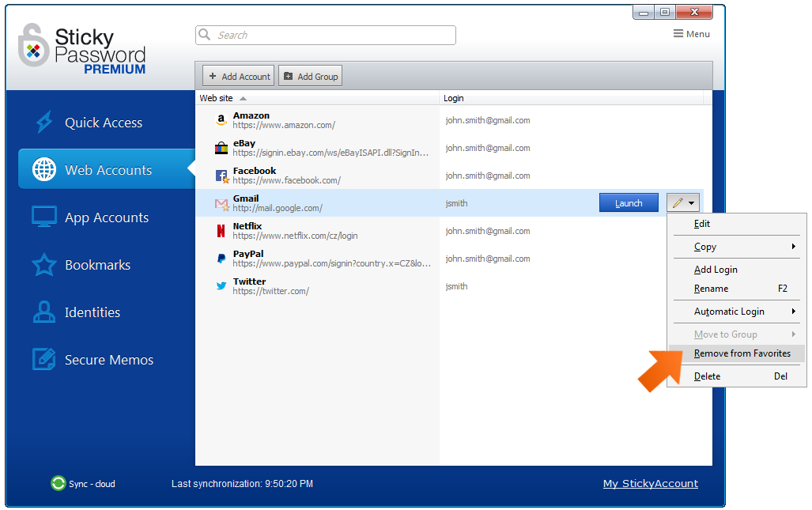Click into the Search input field
Image resolution: width=812 pixels, height=510 pixels.
tap(326, 35)
